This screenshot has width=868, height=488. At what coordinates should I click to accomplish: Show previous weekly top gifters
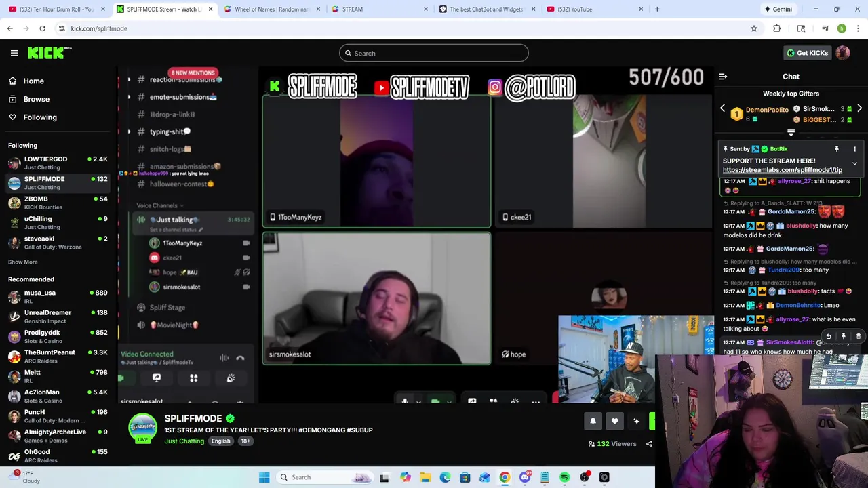point(722,109)
